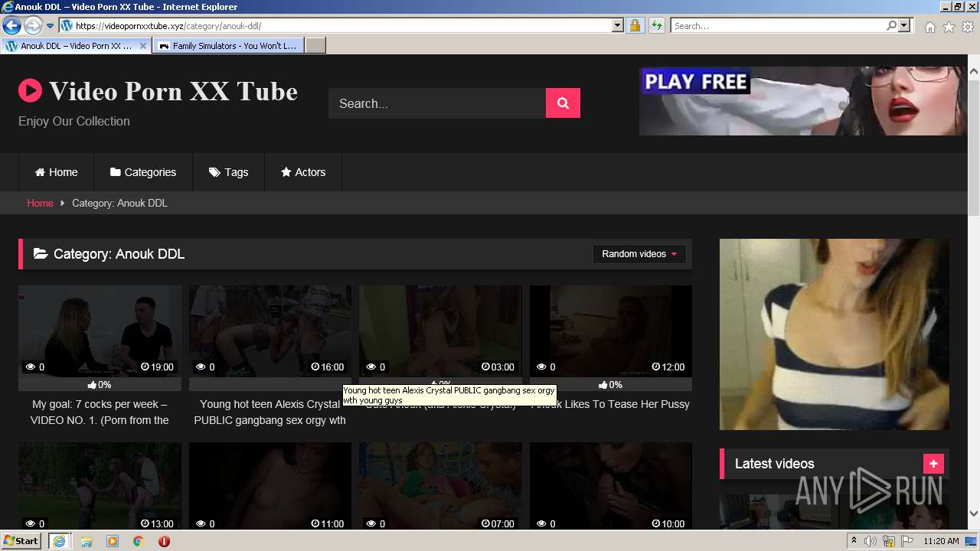Open the File Explorer taskbar icon

point(87,541)
